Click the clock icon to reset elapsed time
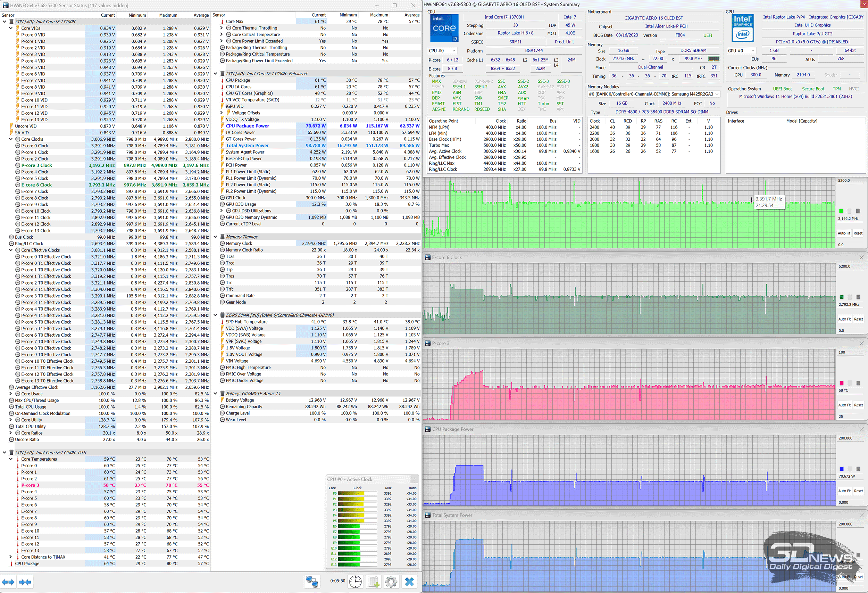 click(355, 582)
